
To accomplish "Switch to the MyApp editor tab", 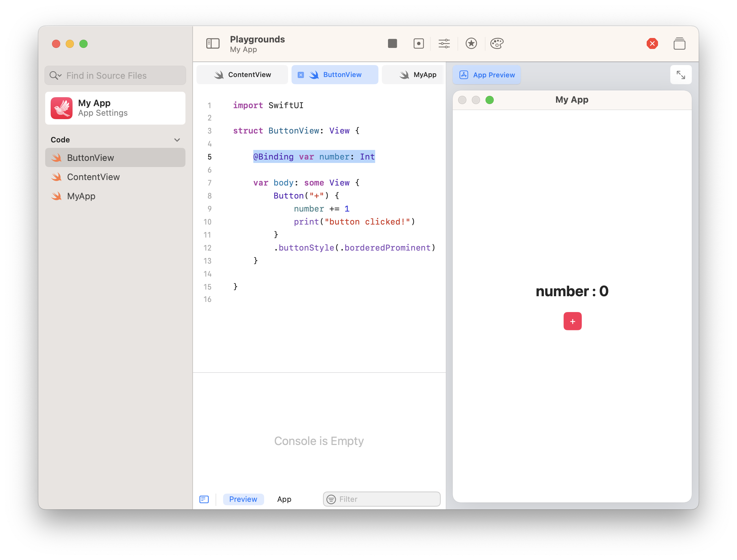I will coord(418,75).
